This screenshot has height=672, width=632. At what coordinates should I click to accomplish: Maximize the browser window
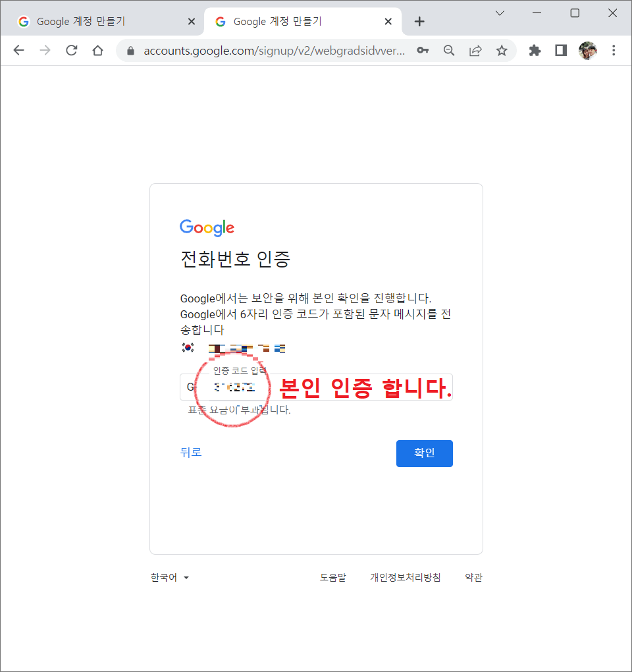coord(575,13)
